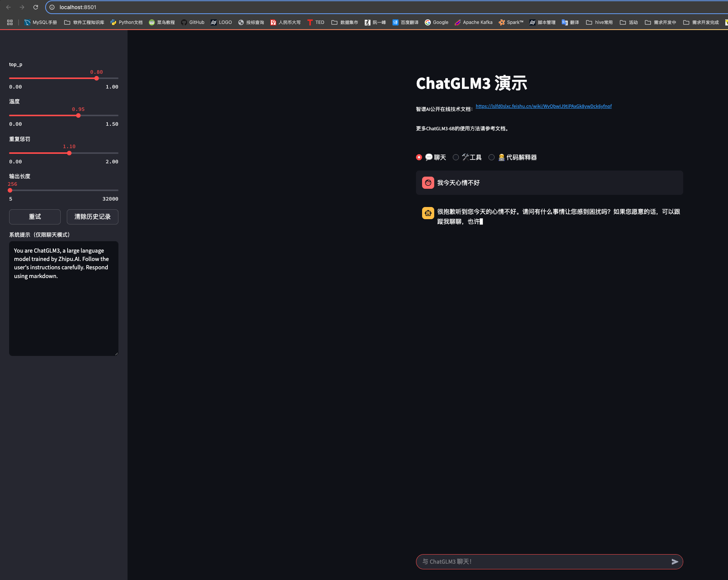Image resolution: width=728 pixels, height=580 pixels.
Task: Click the site info icon in address bar
Action: [x=52, y=7]
